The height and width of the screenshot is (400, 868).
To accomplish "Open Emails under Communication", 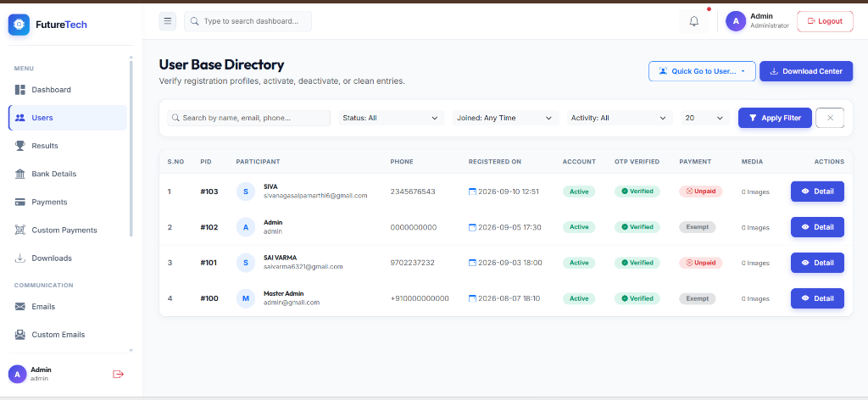I will (68, 307).
